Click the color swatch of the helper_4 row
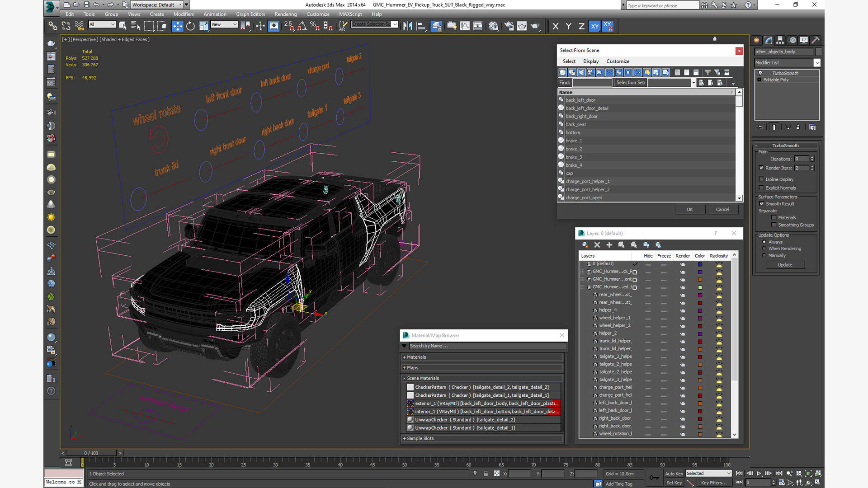This screenshot has width=868, height=488. click(x=700, y=310)
